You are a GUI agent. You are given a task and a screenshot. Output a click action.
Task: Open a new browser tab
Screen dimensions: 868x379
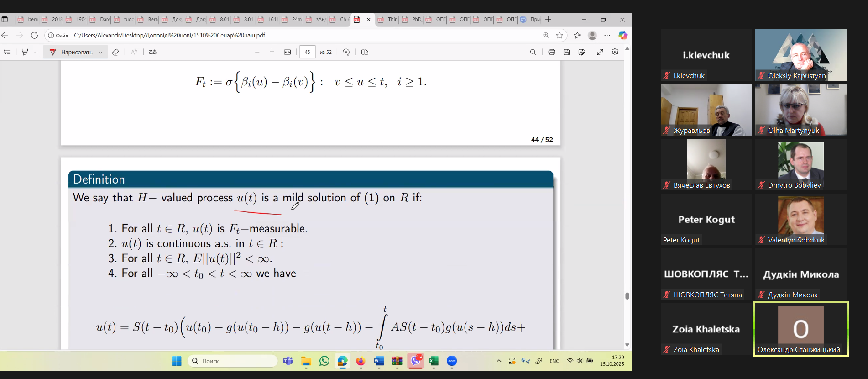click(549, 19)
